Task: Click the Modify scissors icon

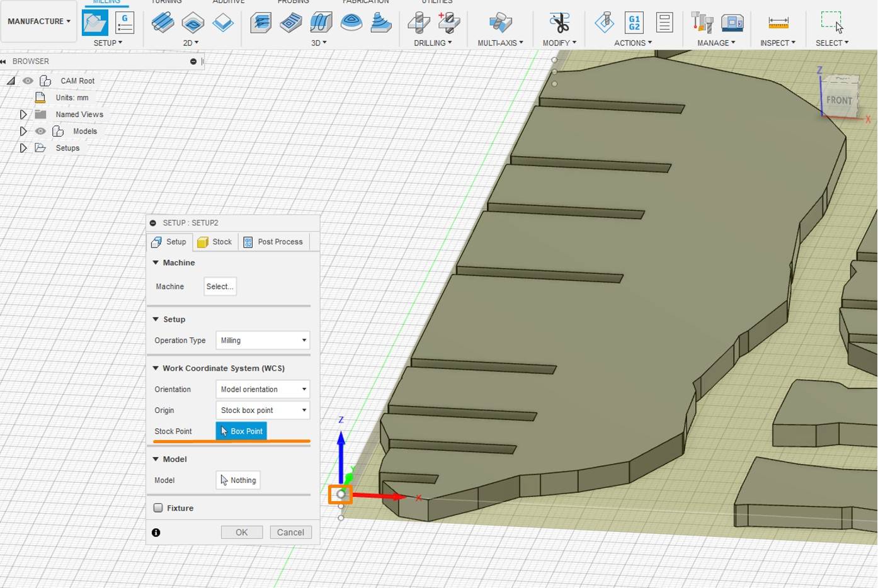Action: click(559, 23)
